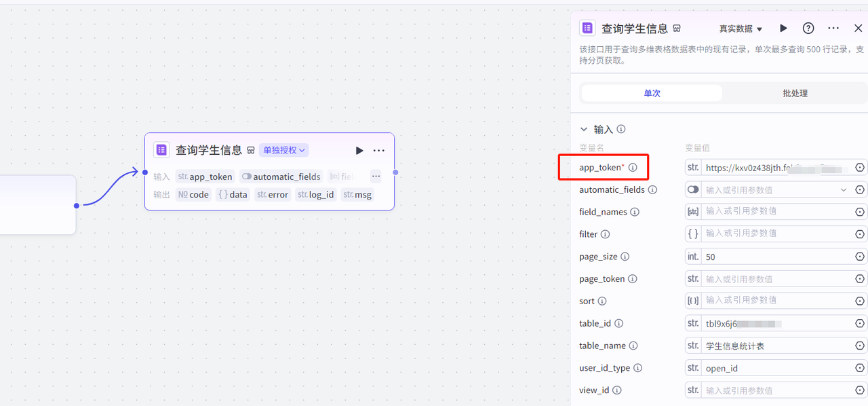Switch to the 单次 tab
Screen dimensions: 868x406
[652, 93]
